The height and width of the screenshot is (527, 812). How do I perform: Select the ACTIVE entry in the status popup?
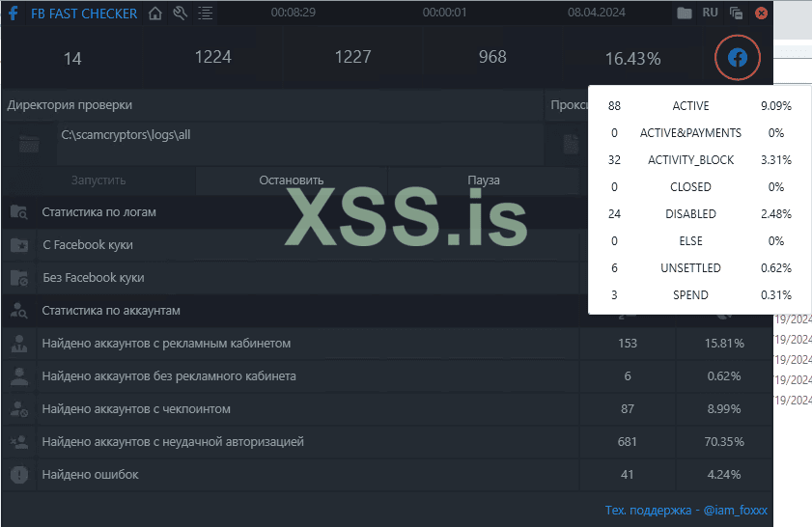pos(690,106)
